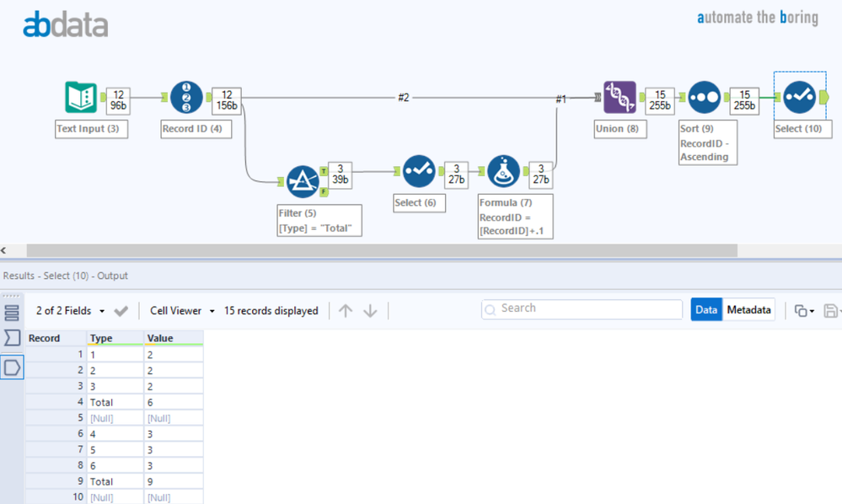Move to next record with down arrow

pos(371,311)
